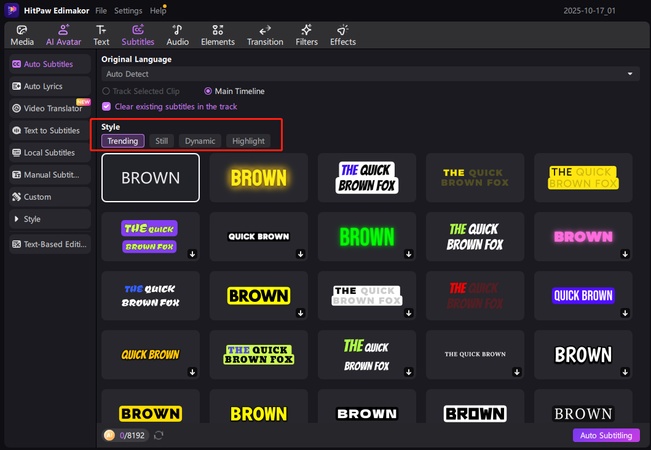
Task: Open the Settings menu
Action: coord(127,10)
